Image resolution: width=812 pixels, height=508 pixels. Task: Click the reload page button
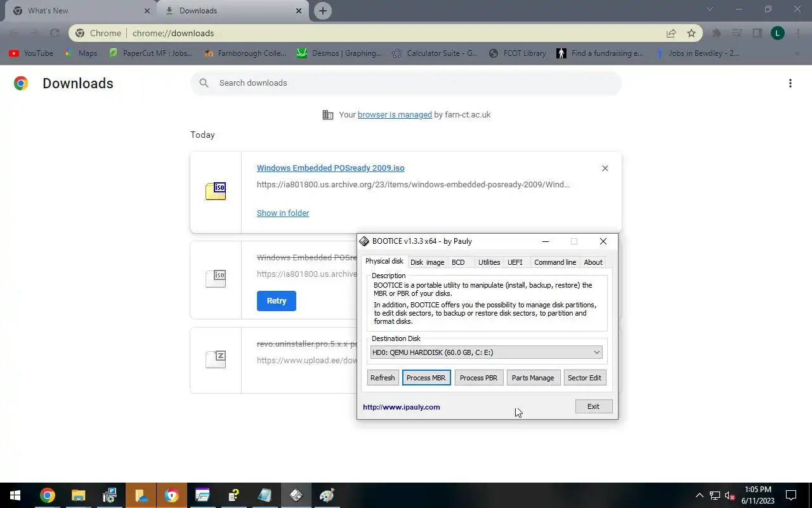coord(55,33)
